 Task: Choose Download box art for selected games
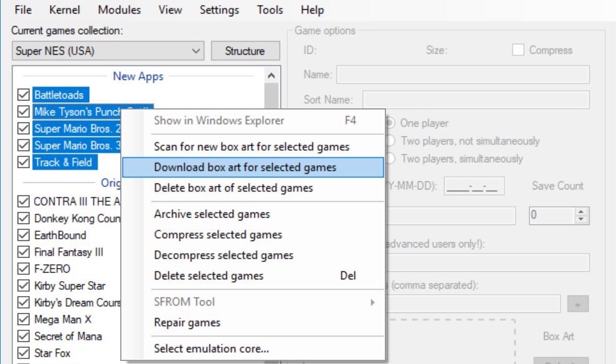(x=253, y=167)
